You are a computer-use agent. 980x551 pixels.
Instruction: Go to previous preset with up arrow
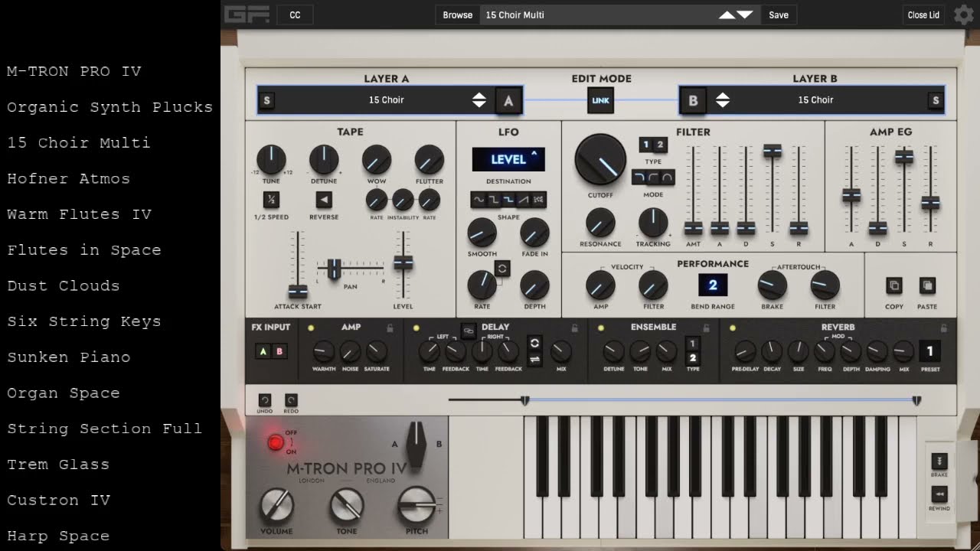pyautogui.click(x=727, y=15)
